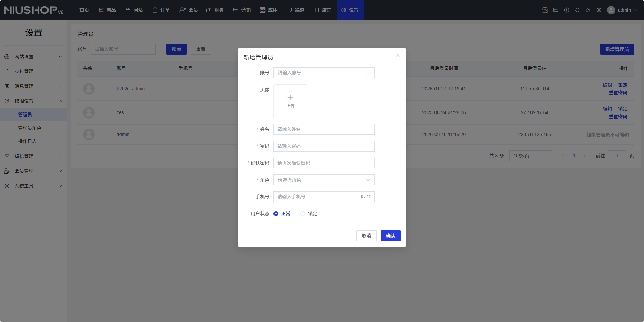
Task: Click the gear icon beside admin avatar
Action: pyautogui.click(x=599, y=10)
